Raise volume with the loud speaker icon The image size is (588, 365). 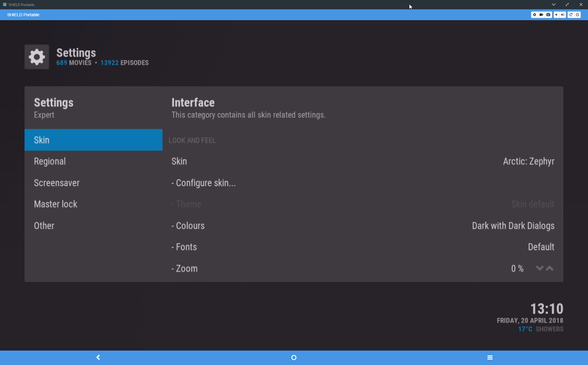coord(563,15)
